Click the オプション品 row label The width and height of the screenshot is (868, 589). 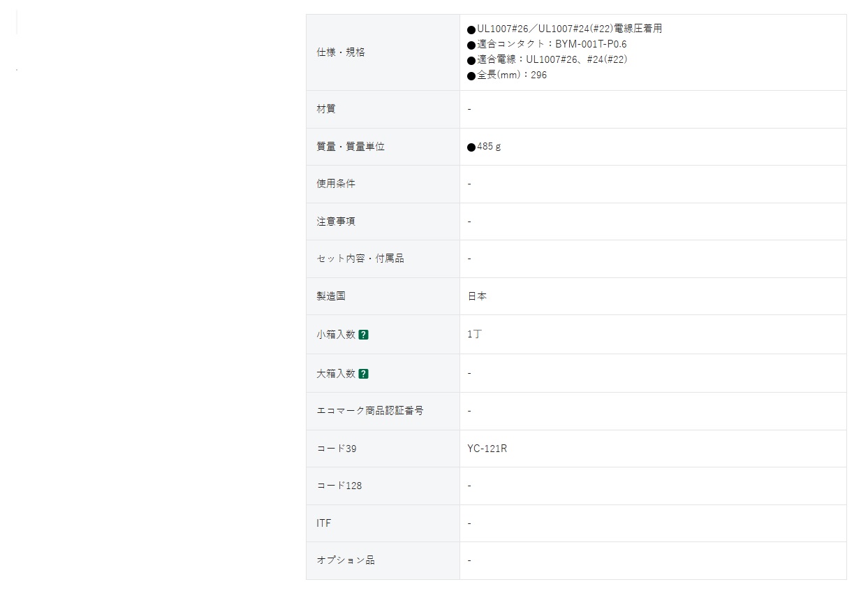[346, 560]
